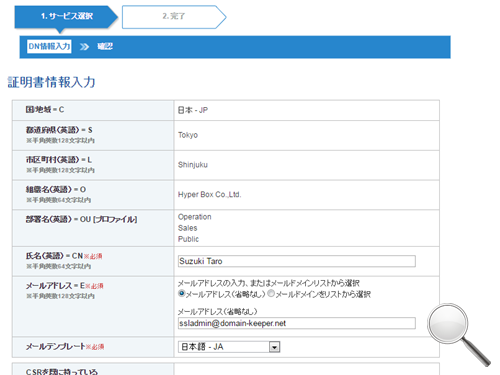Click the Shinjuku city value
This screenshot has height=375, width=500.
pyautogui.click(x=193, y=165)
